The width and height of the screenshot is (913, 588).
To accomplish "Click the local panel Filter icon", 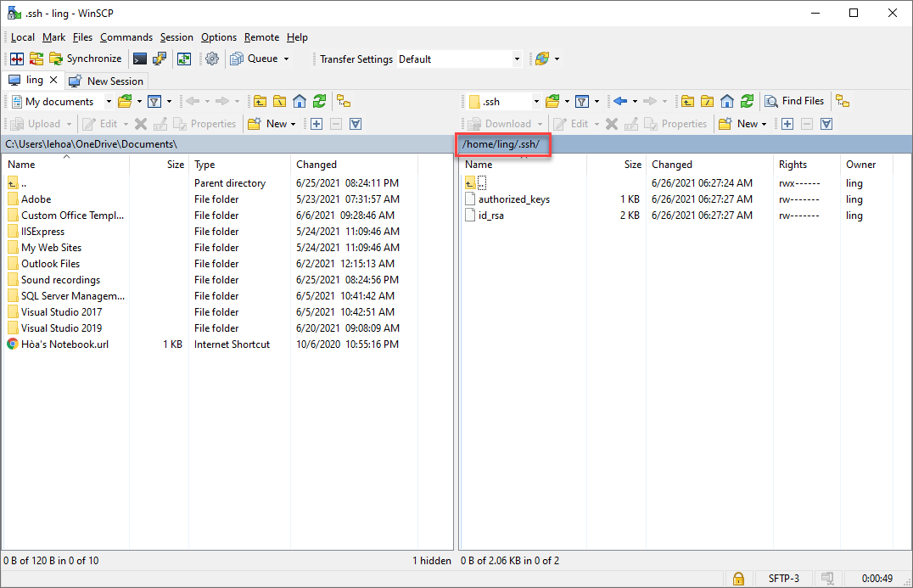I will (x=154, y=101).
